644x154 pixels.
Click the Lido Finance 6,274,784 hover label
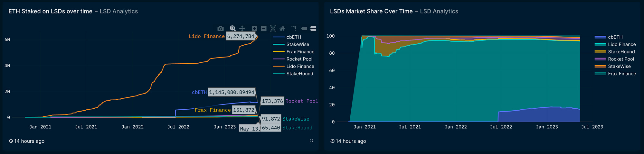(x=241, y=36)
